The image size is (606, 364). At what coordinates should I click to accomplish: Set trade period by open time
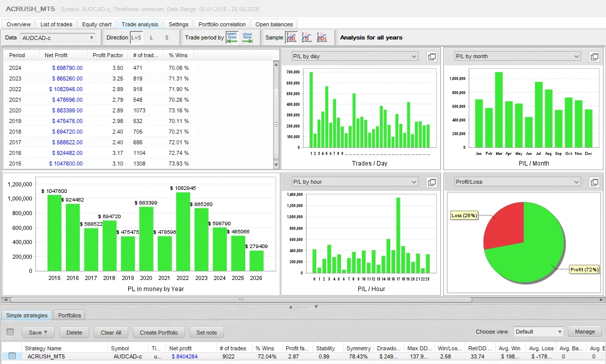click(x=232, y=37)
